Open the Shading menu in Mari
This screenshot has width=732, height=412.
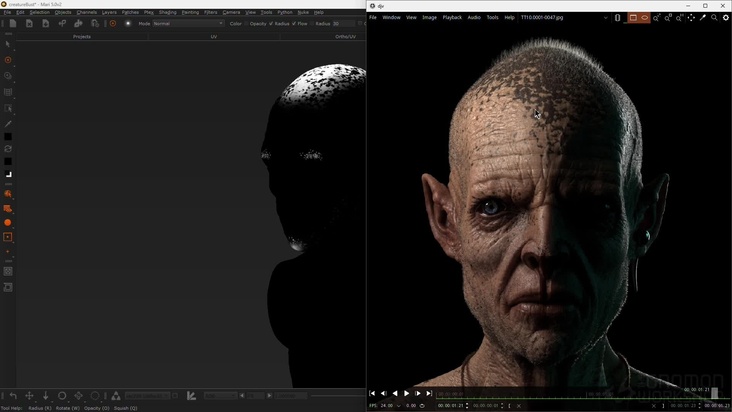(168, 13)
